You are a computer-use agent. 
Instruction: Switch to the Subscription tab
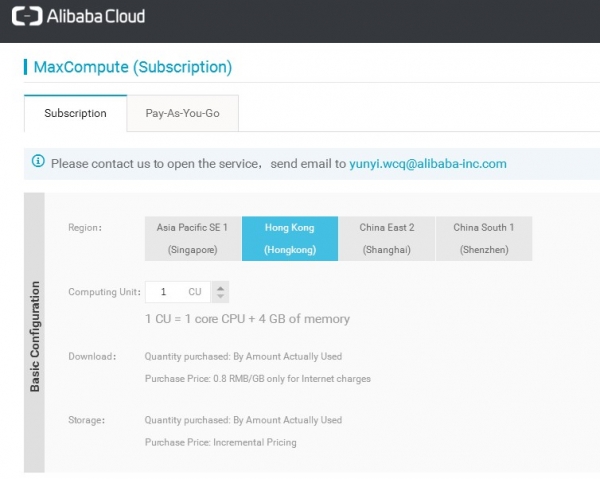click(x=75, y=113)
